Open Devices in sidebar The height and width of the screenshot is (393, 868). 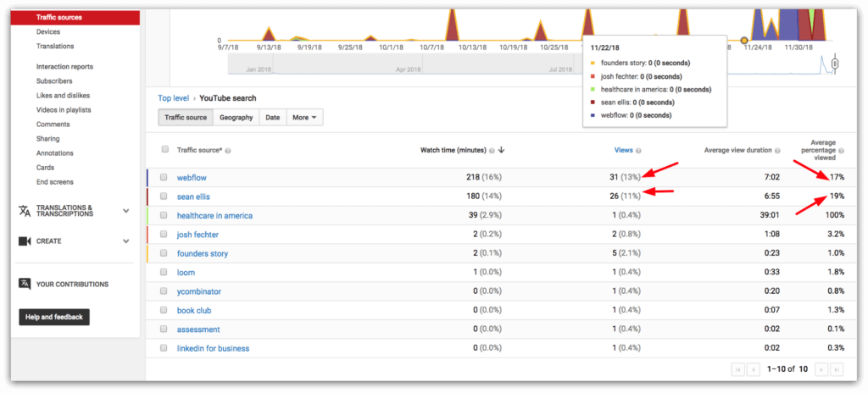[48, 32]
